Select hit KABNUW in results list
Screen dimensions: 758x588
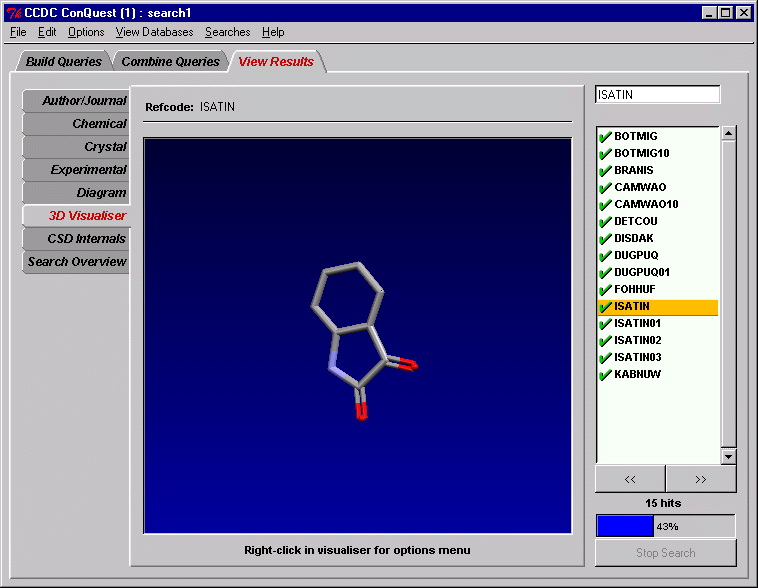[637, 374]
